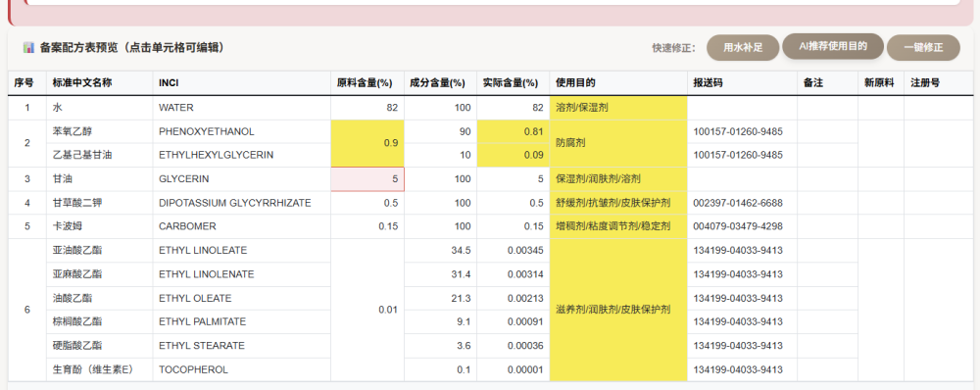This screenshot has width=980, height=390.
Task: Click the 新原料 column header
Action: [x=881, y=83]
